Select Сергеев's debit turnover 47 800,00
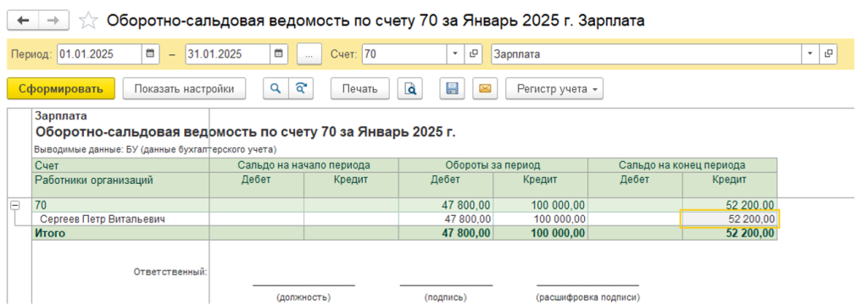 [446, 219]
